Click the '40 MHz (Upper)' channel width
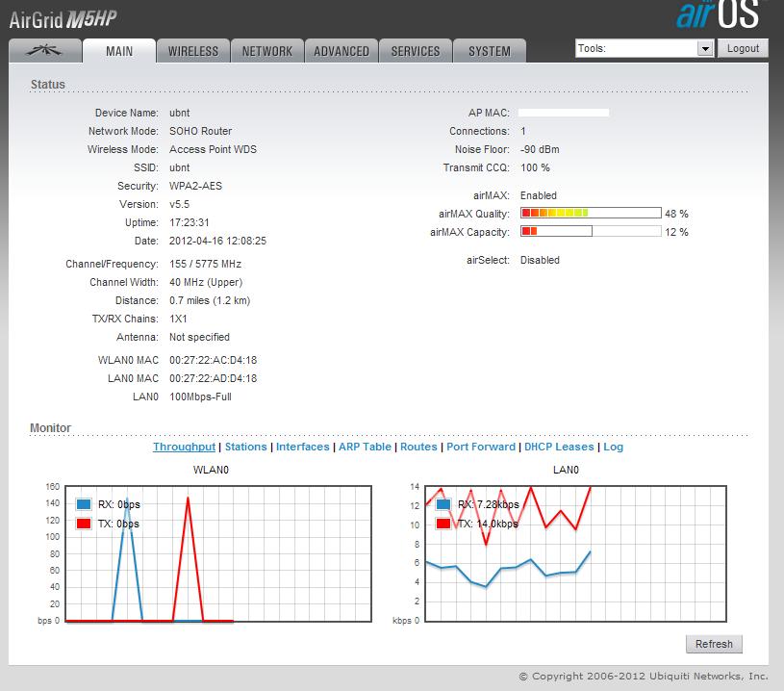Viewport: 784px width, 691px height. [x=206, y=282]
